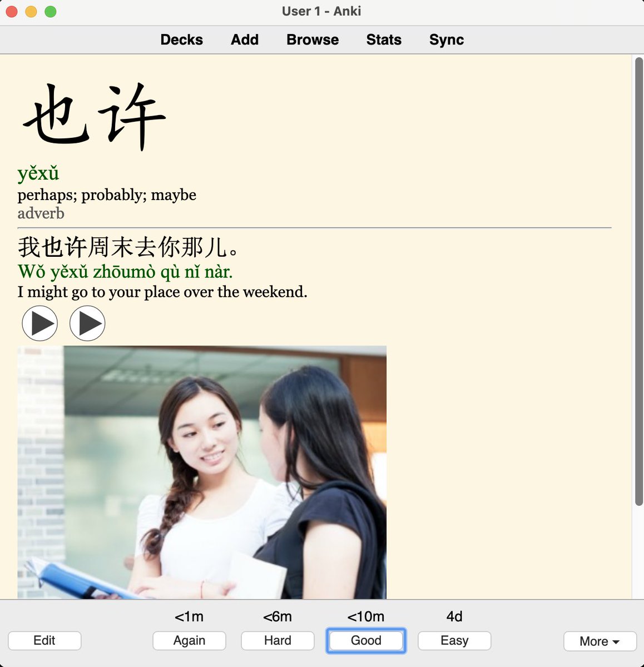Show the Stats screen

tap(384, 39)
